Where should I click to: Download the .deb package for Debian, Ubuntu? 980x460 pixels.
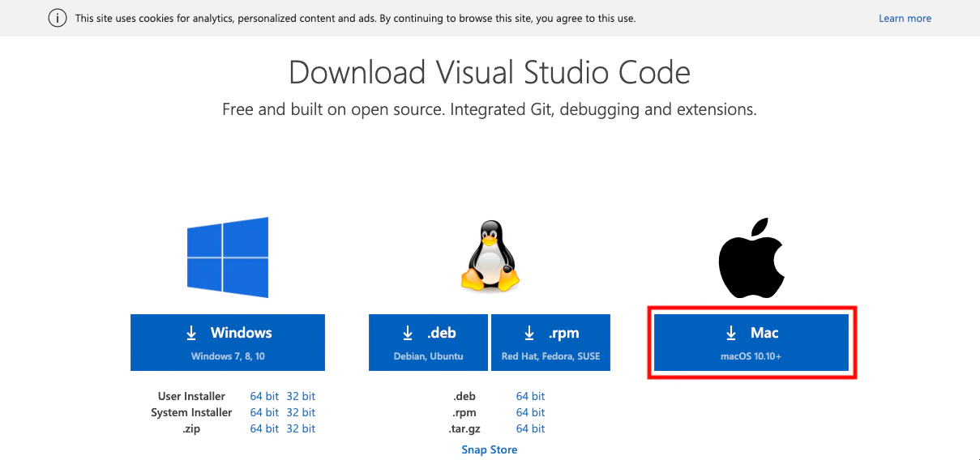[429, 343]
